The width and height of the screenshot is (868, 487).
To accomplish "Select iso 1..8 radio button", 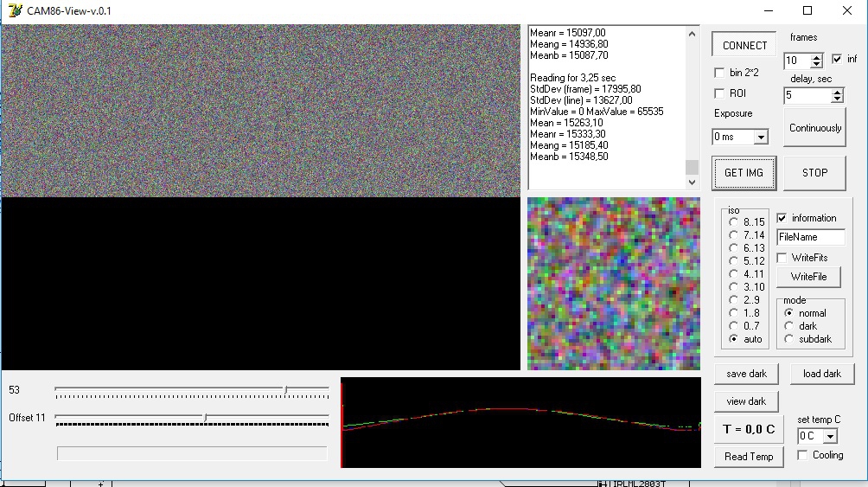I will (733, 313).
